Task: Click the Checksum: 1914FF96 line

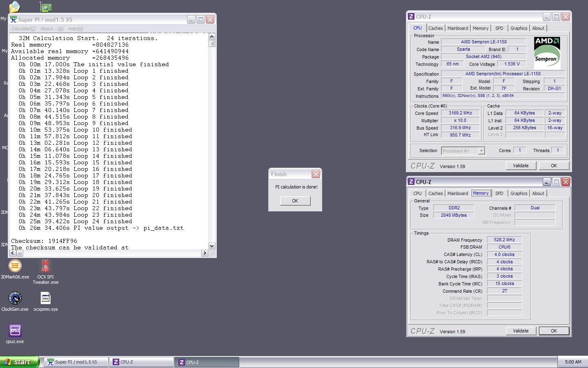Action: tap(44, 241)
